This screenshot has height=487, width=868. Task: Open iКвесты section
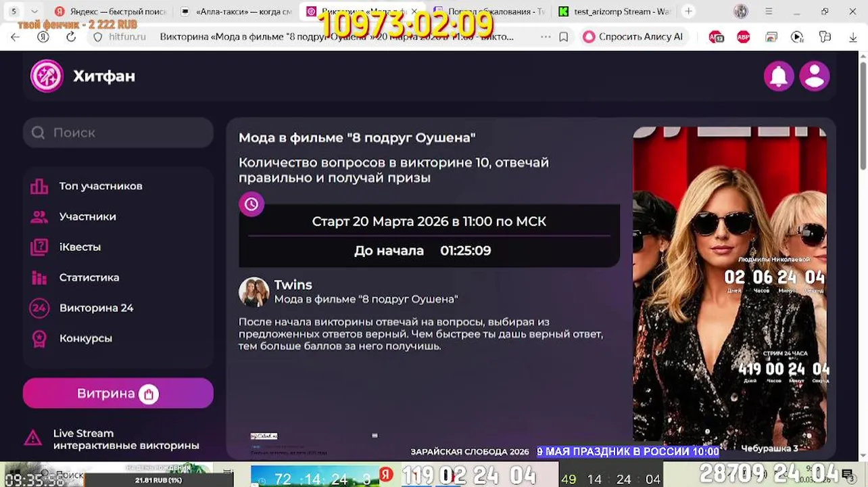click(x=80, y=247)
